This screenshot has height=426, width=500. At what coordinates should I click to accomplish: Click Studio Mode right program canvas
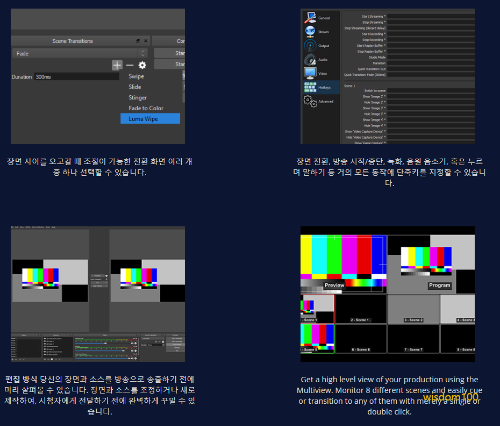[x=148, y=281]
